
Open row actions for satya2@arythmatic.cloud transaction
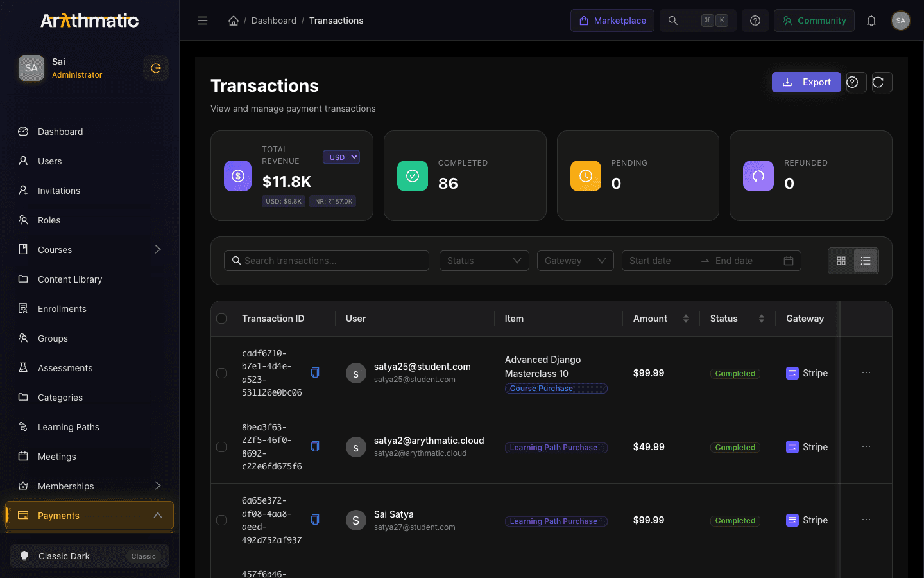866,446
